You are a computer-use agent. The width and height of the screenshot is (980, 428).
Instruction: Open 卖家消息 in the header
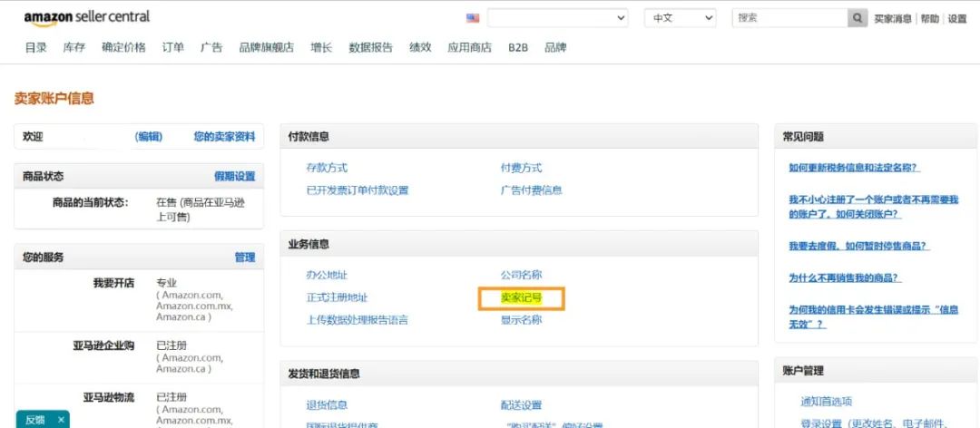893,19
